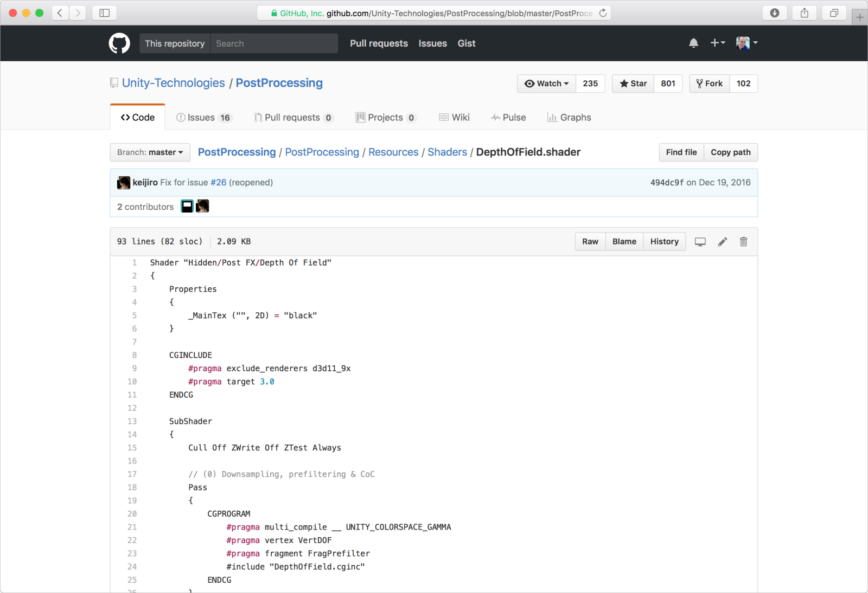Click the Safari address bar
868x593 pixels.
point(434,13)
